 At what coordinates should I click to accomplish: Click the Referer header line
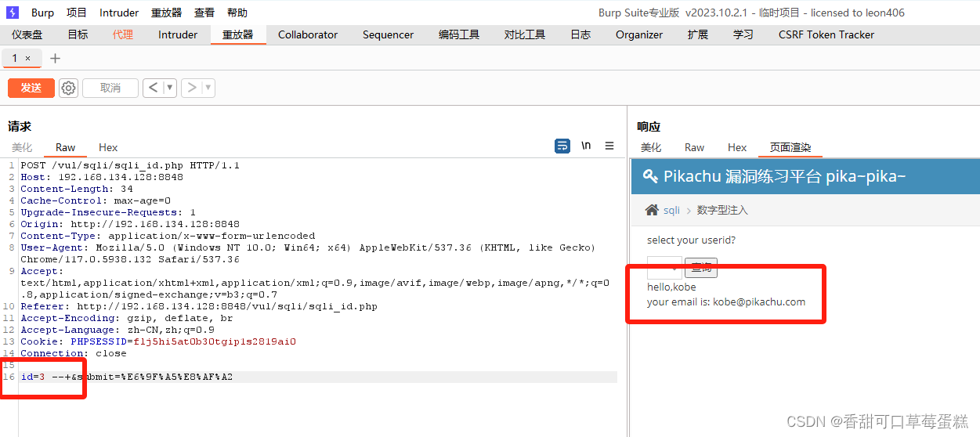(199, 306)
